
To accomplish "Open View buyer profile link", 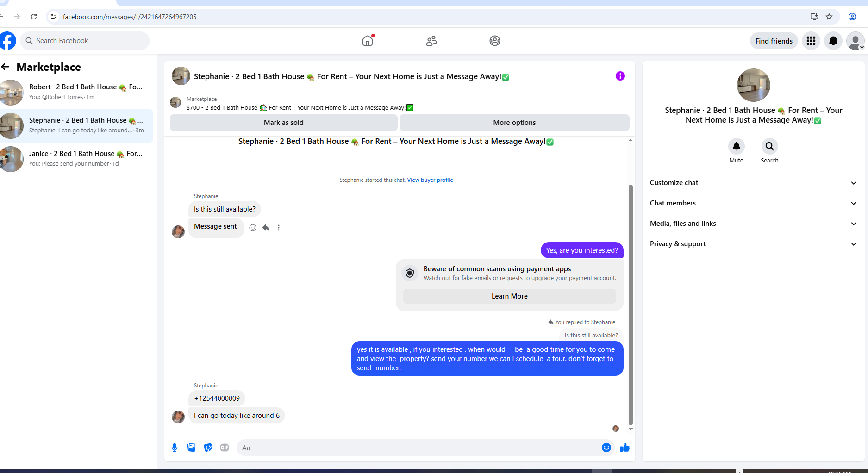I will click(430, 180).
